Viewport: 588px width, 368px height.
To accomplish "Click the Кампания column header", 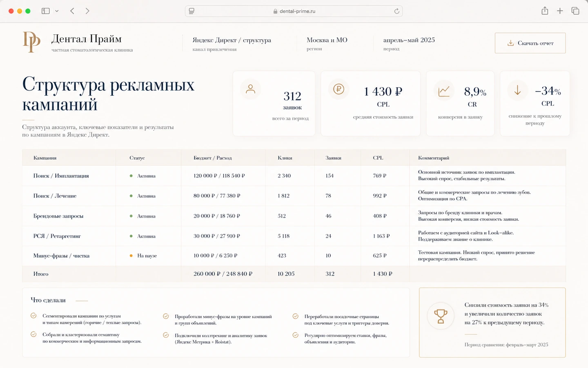I will point(45,158).
